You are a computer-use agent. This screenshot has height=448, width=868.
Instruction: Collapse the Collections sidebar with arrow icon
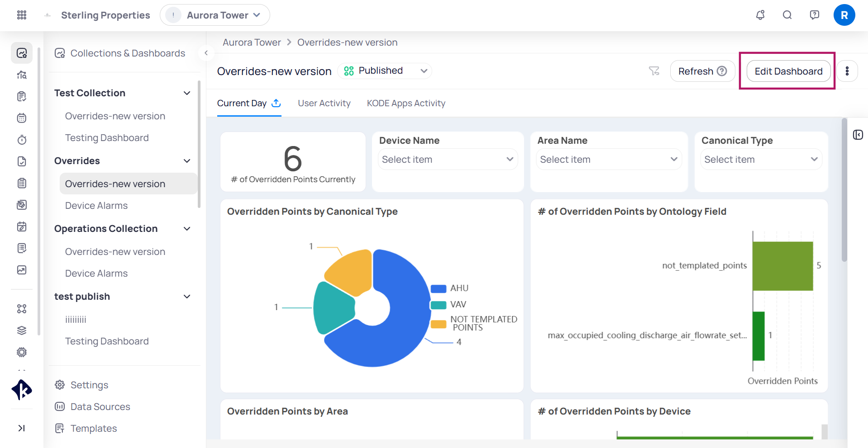[206, 53]
